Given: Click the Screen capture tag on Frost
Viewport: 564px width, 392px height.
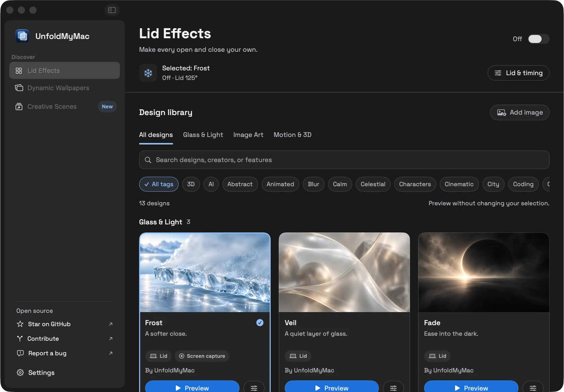Looking at the screenshot, I should 202,356.
